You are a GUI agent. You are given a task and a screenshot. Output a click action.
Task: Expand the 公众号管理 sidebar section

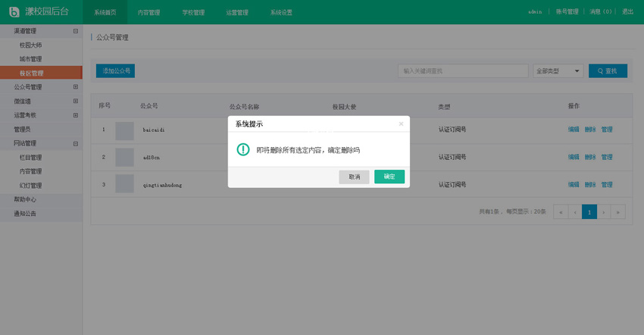75,87
